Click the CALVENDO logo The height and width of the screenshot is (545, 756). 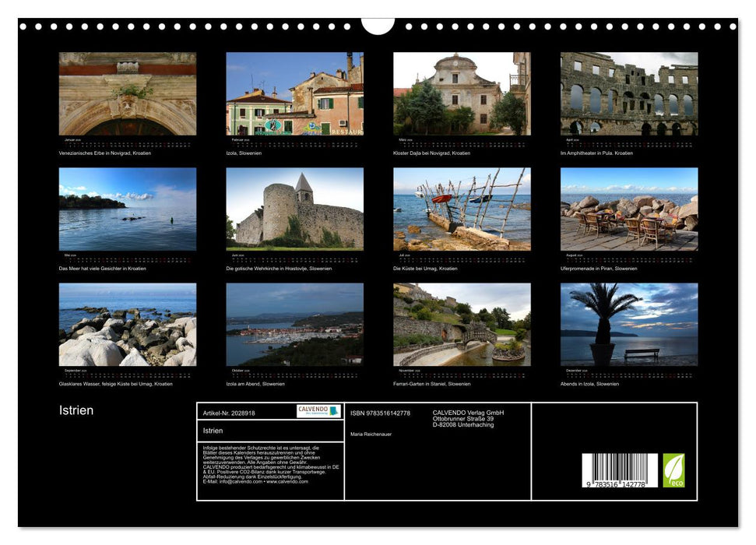pyautogui.click(x=318, y=411)
